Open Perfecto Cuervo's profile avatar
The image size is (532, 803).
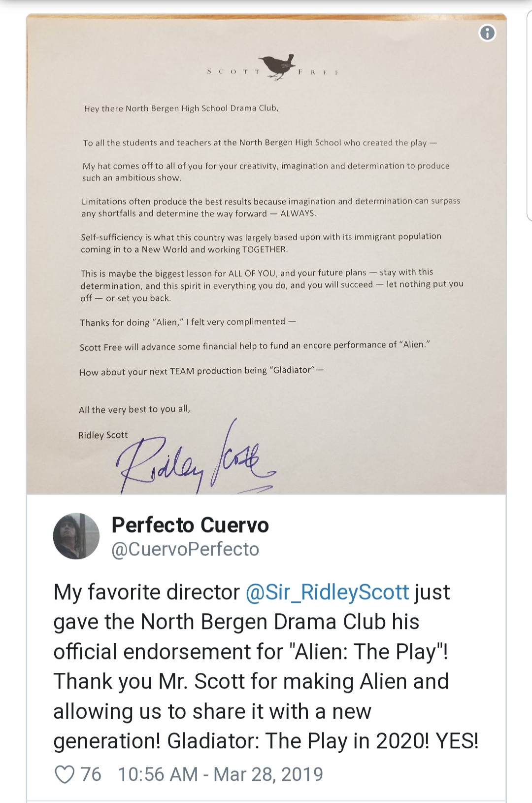76,536
